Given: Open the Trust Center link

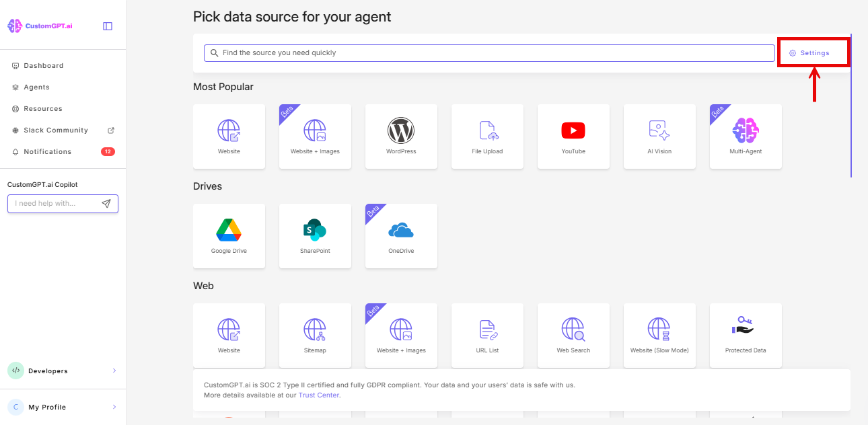Looking at the screenshot, I should point(318,395).
